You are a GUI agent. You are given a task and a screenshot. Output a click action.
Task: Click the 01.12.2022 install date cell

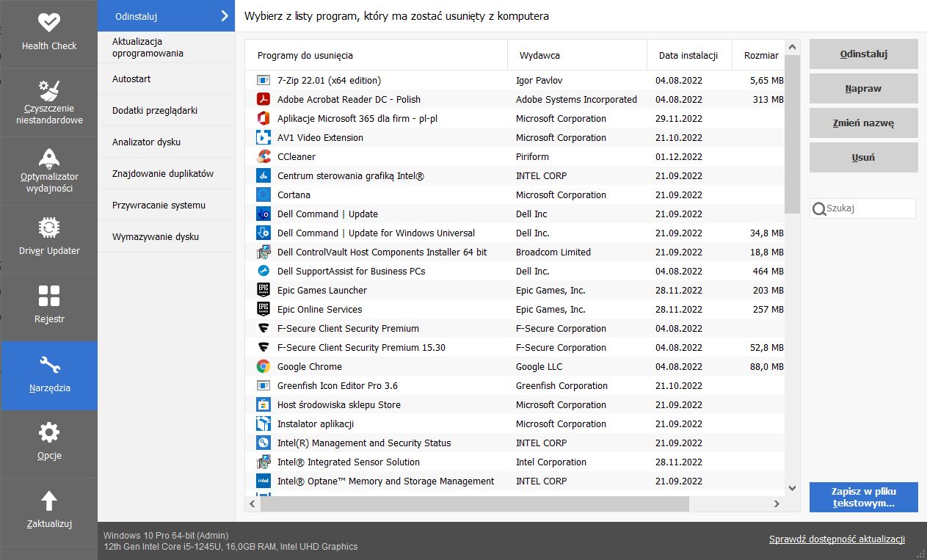point(679,156)
